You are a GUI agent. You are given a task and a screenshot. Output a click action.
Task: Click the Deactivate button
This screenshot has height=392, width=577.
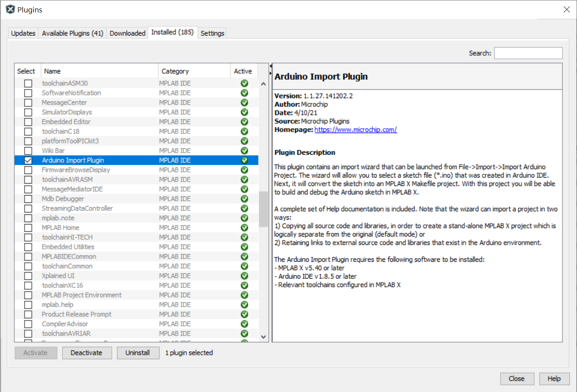pos(87,353)
